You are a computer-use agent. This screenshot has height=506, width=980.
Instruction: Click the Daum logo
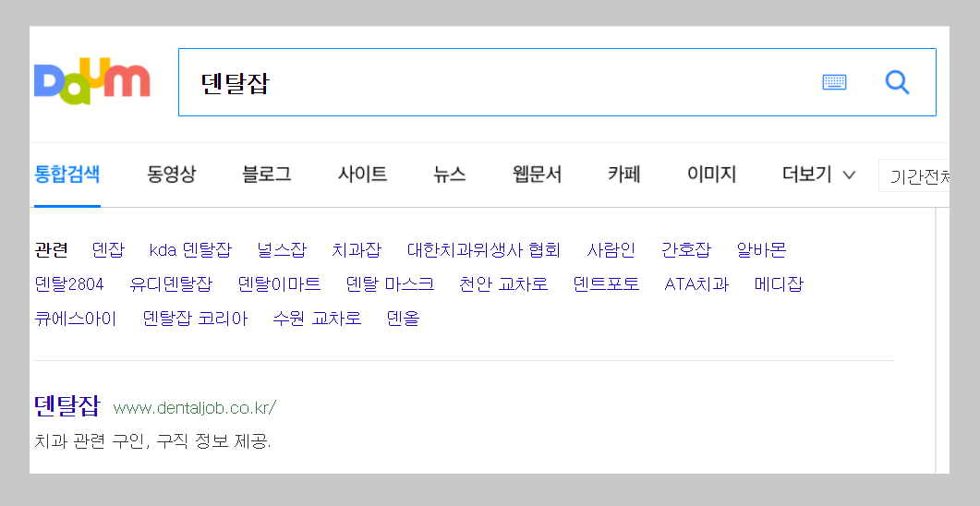91,81
